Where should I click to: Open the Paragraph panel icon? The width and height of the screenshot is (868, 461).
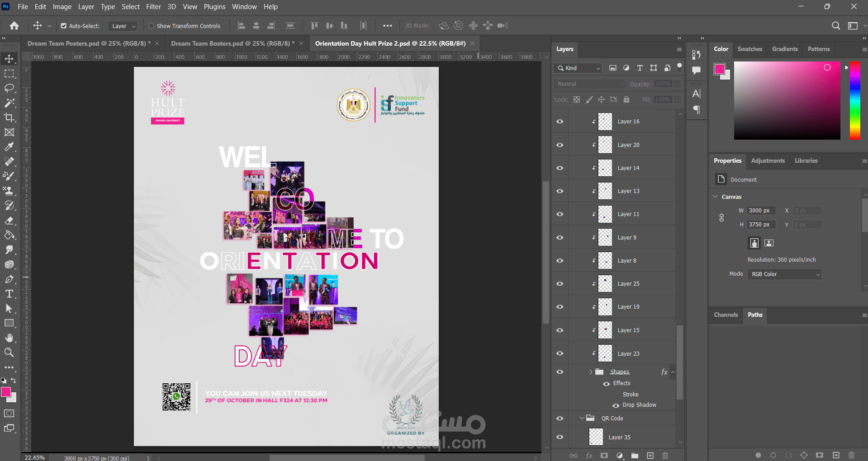[x=697, y=110]
